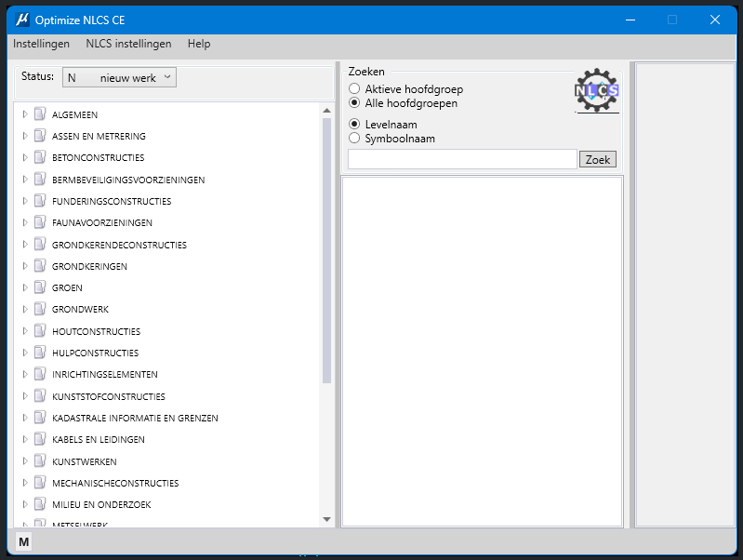Viewport: 743px width, 560px height.
Task: Choose Levelnaam search mode
Action: 354,125
